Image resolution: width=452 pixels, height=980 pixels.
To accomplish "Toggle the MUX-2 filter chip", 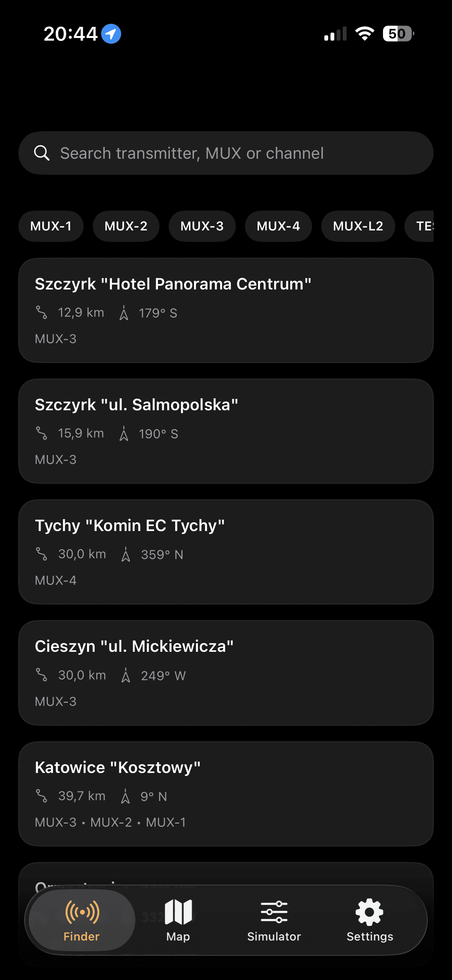I will point(126,226).
